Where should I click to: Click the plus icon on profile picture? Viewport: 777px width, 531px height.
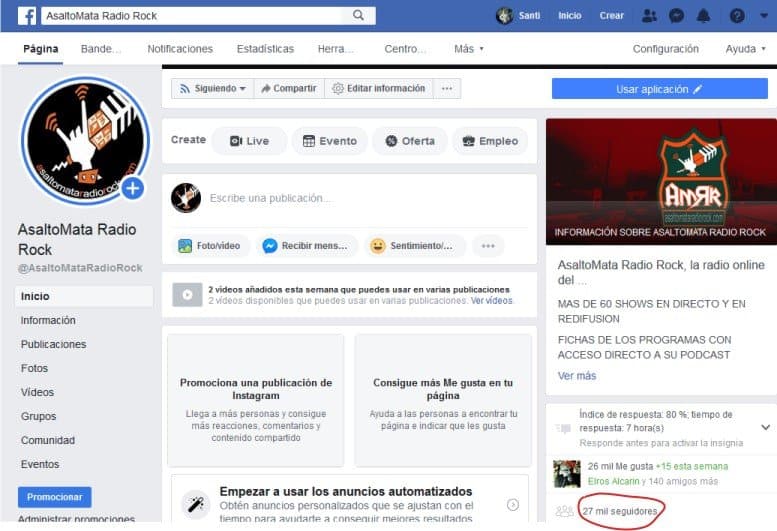tap(132, 188)
